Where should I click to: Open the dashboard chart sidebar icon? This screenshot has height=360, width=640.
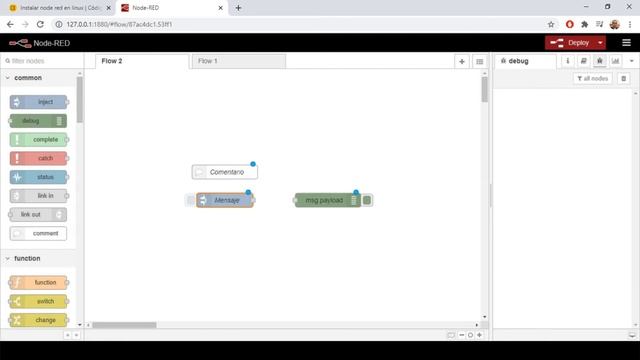616,61
